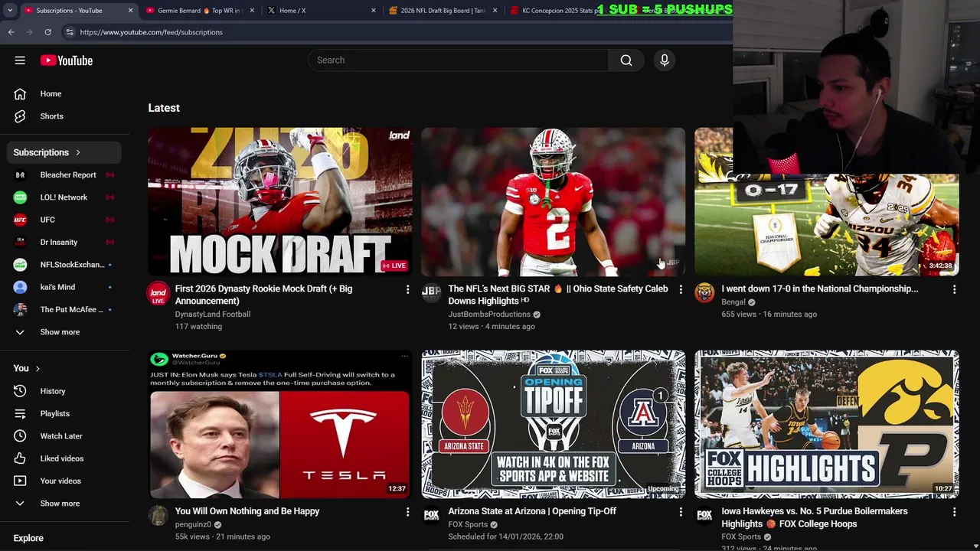Switch to the KC Concepcion 2025 Stats tab
This screenshot has height=551, width=980.
pos(559,11)
